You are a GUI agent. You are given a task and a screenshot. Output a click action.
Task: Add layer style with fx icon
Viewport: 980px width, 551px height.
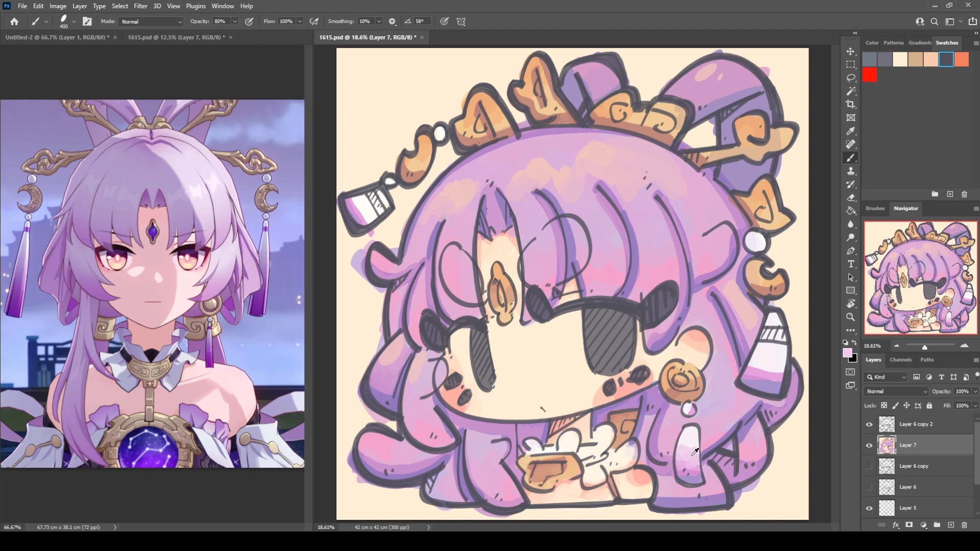click(896, 524)
